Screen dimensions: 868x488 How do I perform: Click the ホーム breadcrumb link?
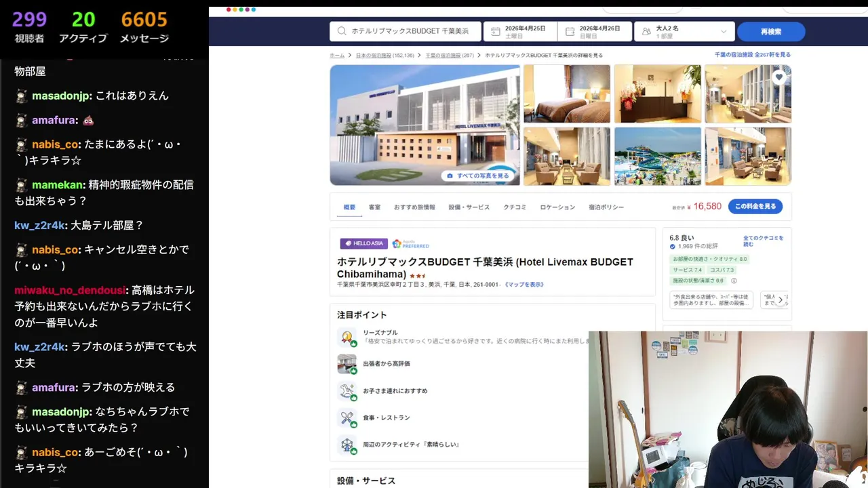[337, 55]
